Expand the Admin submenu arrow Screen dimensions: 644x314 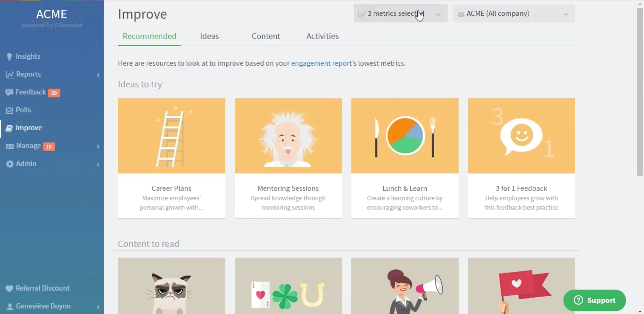coord(98,164)
